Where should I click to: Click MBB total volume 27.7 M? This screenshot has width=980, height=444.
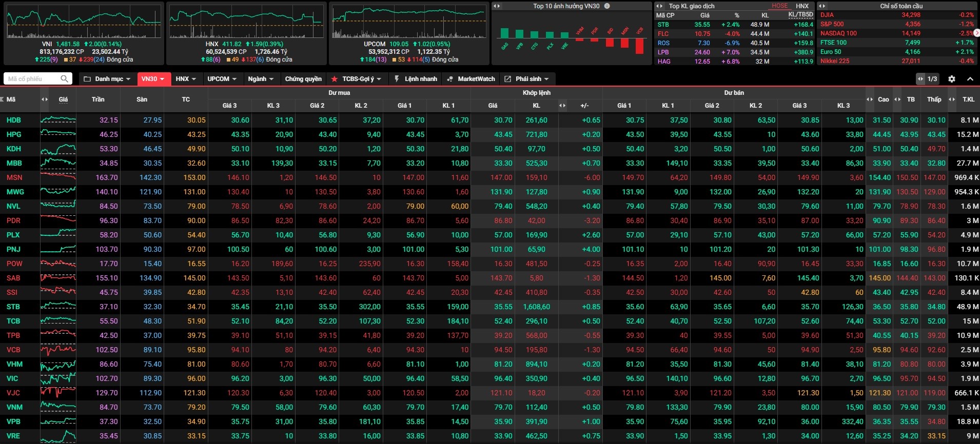point(968,163)
